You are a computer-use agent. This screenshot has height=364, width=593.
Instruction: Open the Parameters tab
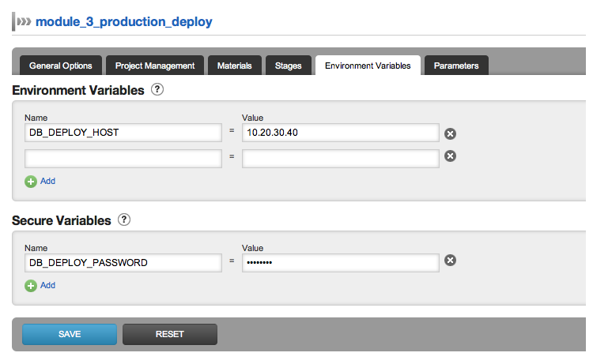click(456, 66)
